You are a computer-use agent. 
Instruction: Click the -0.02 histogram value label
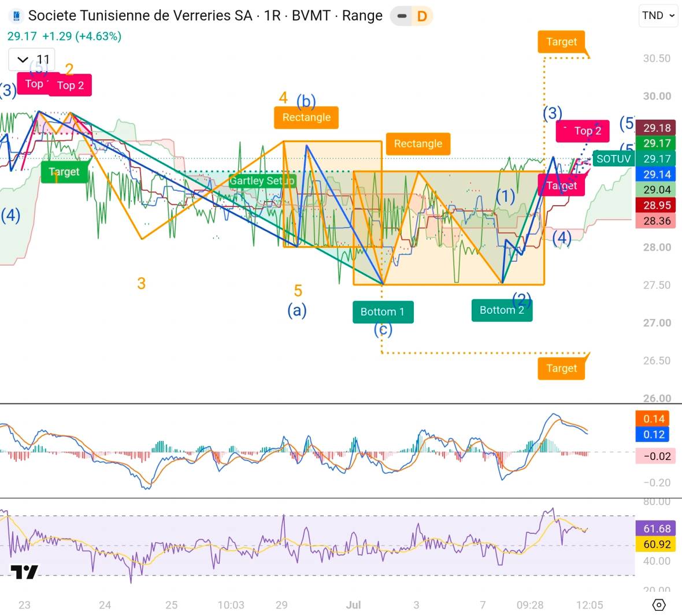pos(657,456)
